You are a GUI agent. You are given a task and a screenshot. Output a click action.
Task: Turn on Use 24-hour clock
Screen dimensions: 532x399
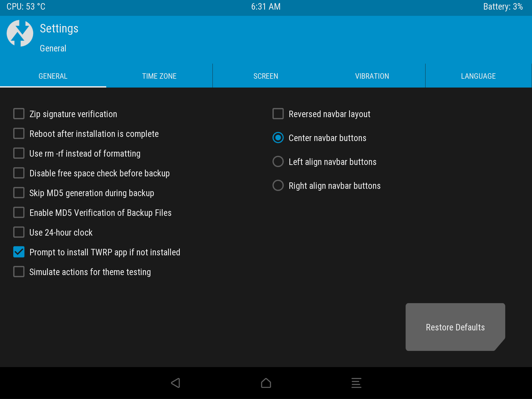(x=19, y=232)
